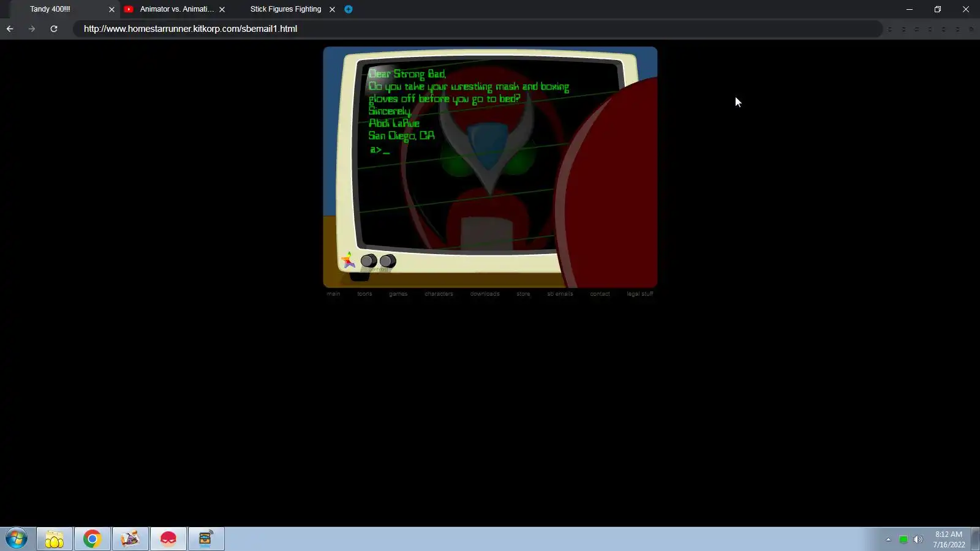
Task: Minimize the browser window
Action: point(910,9)
